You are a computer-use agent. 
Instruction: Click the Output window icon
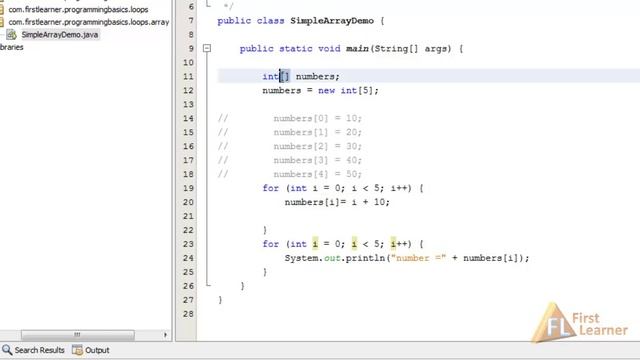[x=77, y=350]
